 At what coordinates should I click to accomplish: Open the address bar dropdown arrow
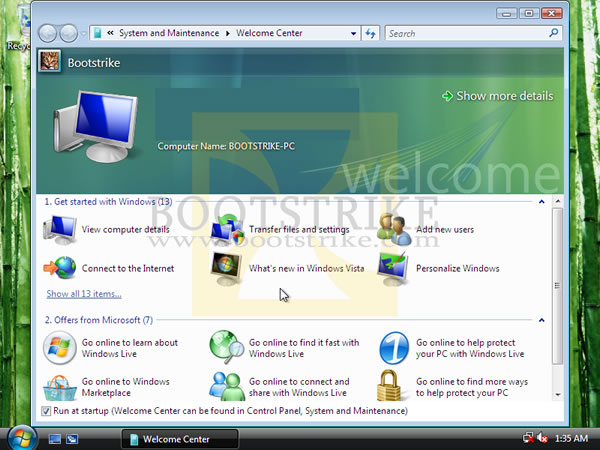pos(353,34)
